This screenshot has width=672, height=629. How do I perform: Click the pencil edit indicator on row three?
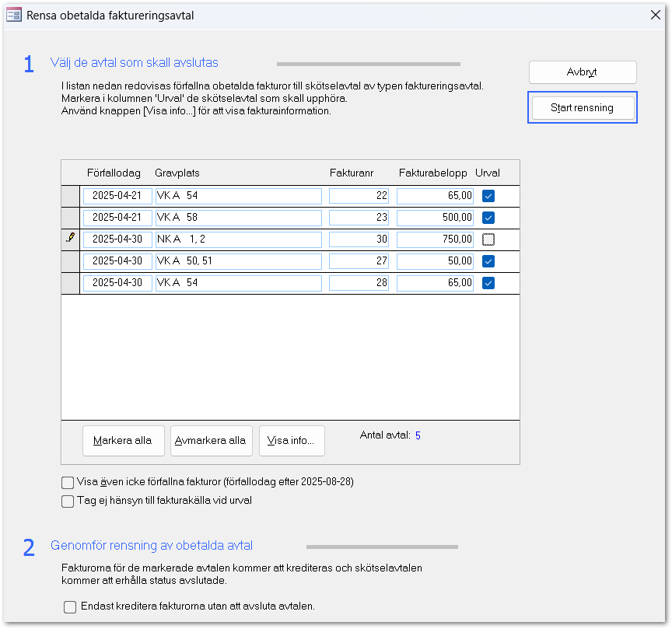point(71,239)
